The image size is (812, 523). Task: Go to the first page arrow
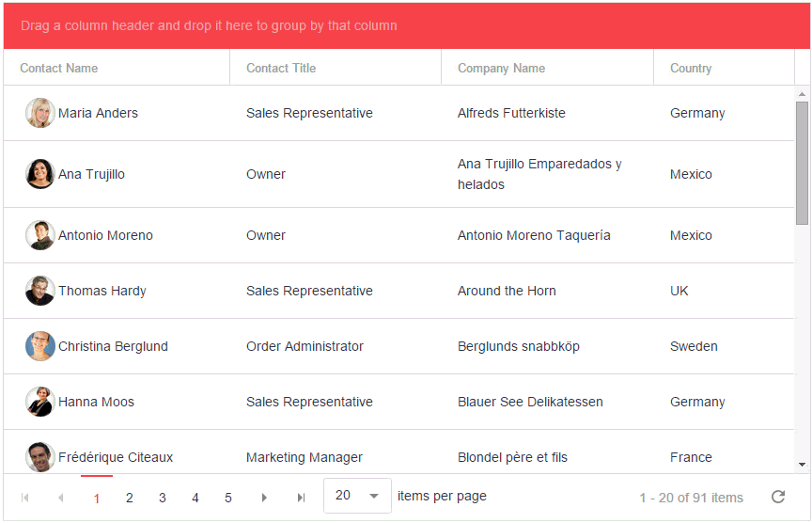point(25,498)
